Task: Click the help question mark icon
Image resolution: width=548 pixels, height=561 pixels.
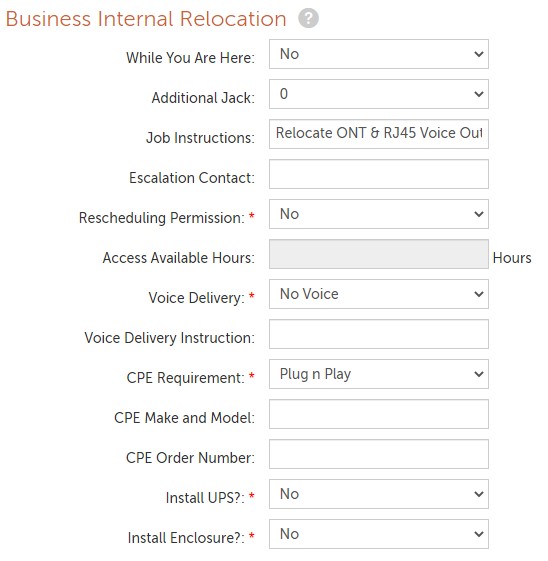Action: click(x=308, y=18)
